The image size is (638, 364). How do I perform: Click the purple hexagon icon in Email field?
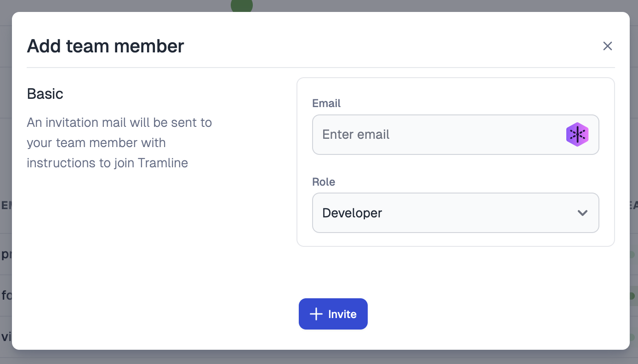click(577, 135)
